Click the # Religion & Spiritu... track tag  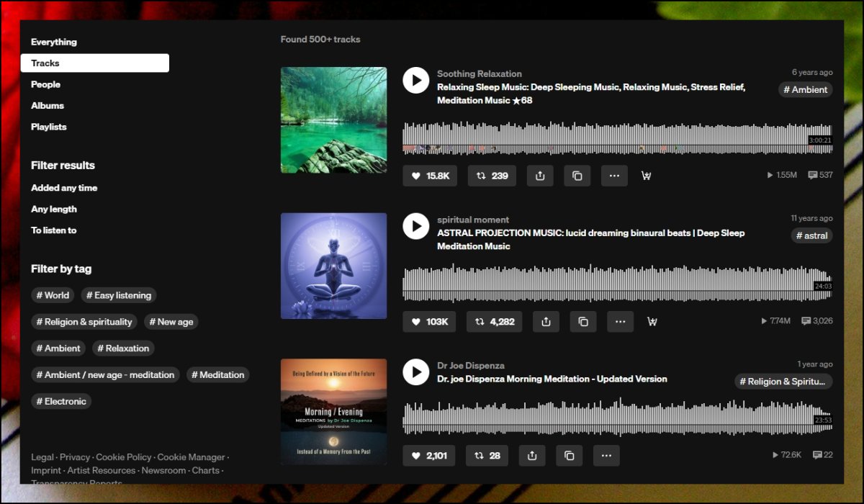(x=784, y=382)
